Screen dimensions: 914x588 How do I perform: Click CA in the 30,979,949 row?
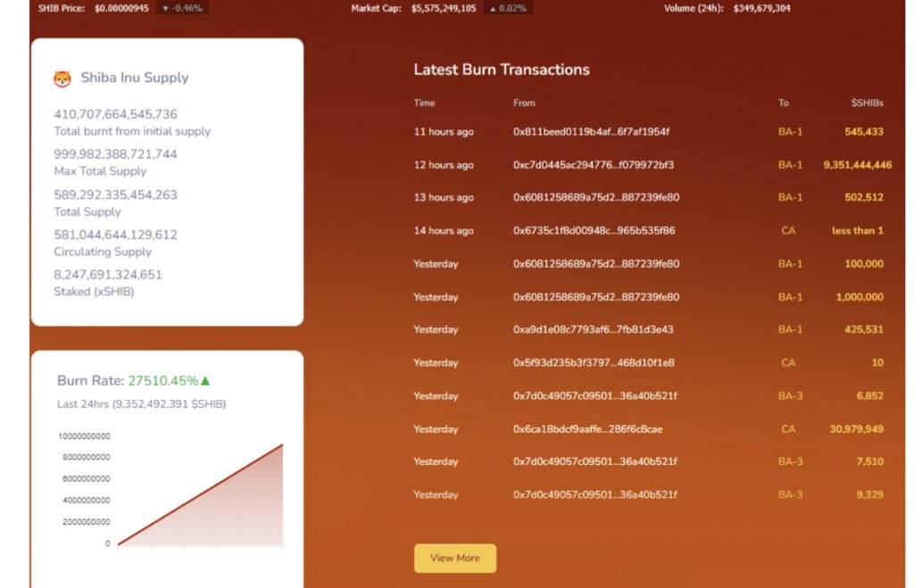(788, 429)
